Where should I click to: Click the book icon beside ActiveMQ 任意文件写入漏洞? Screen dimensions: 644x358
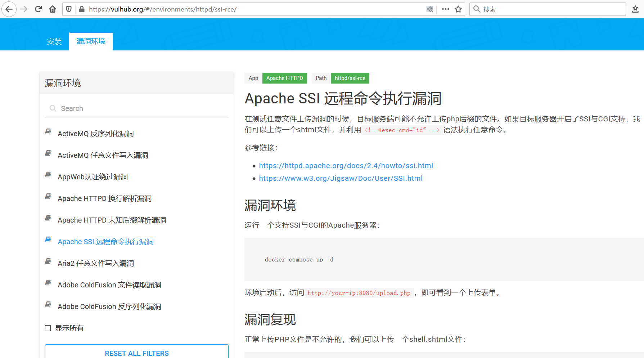(48, 153)
